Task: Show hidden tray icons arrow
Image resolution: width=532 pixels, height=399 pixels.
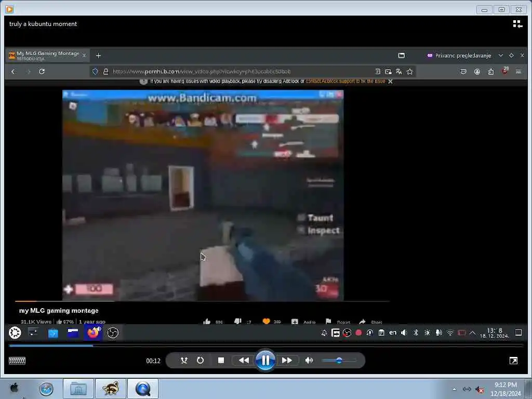Action: point(454,389)
